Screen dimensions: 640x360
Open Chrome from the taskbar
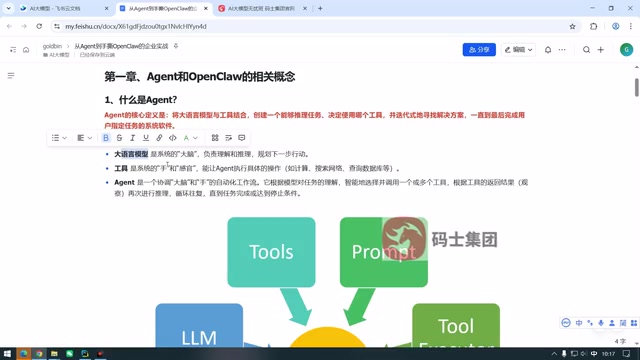pos(39,353)
